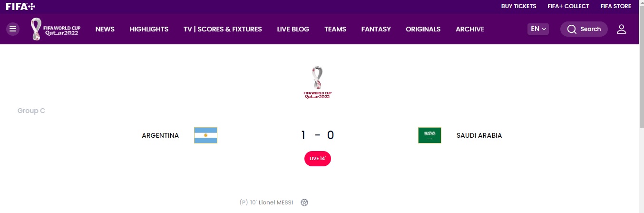Viewport: 644px width, 213px height.
Task: Click the Search button
Action: (x=584, y=29)
